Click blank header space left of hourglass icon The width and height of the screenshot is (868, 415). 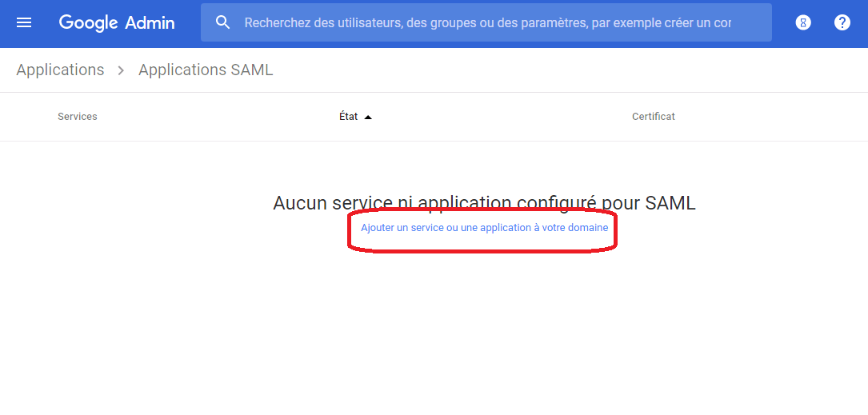click(782, 22)
